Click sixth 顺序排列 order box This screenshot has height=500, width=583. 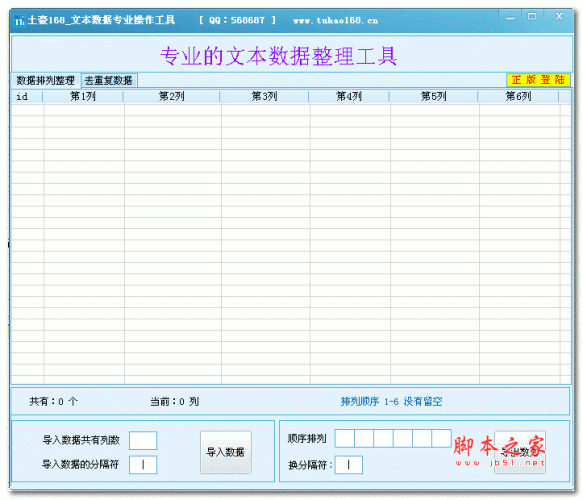click(442, 438)
